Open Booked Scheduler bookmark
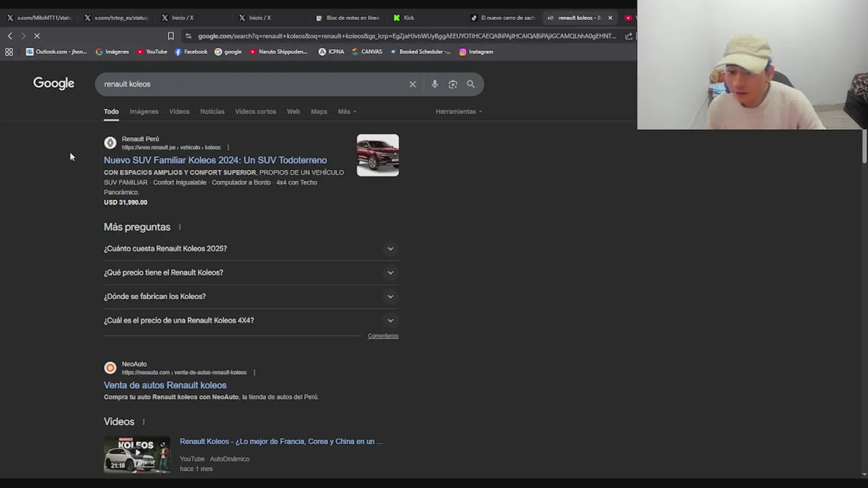This screenshot has height=488, width=868. 420,52
